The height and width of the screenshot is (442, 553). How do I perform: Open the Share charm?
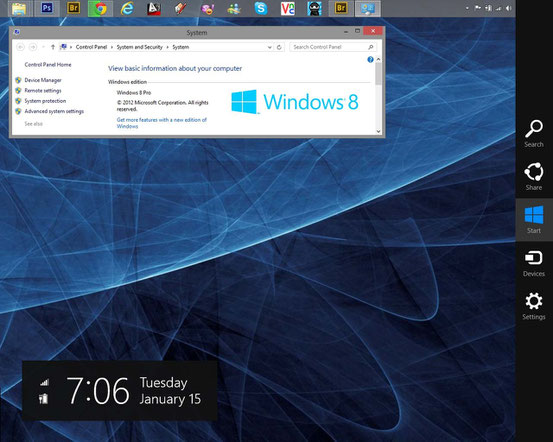(x=534, y=176)
